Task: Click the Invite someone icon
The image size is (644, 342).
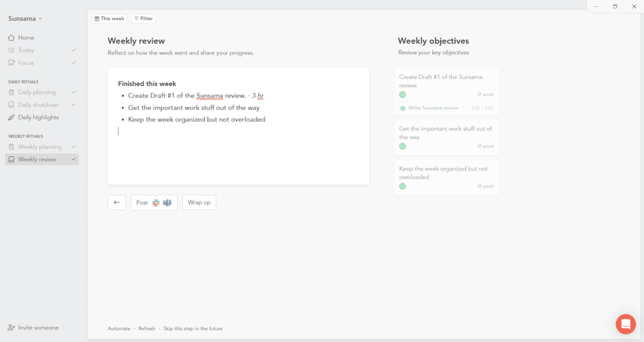Action: 11,328
